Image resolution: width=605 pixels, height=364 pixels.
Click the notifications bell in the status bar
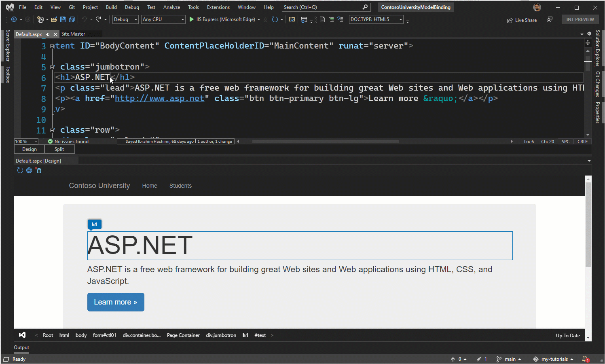pos(586,359)
